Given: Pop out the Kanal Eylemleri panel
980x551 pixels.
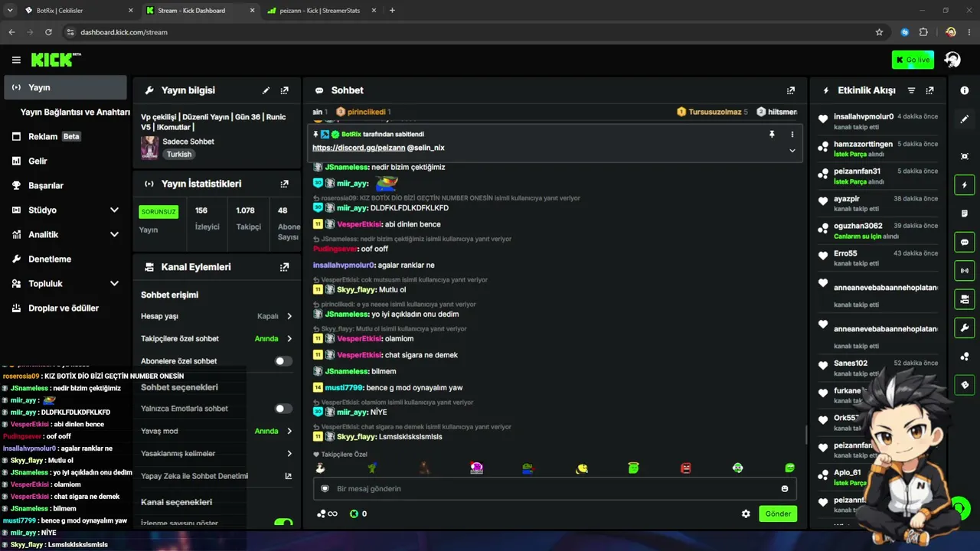Looking at the screenshot, I should [285, 267].
